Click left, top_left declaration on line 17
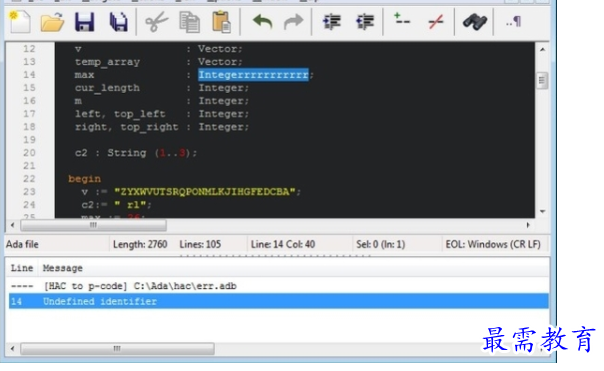Screen dimensions: 604x371 tap(162, 114)
